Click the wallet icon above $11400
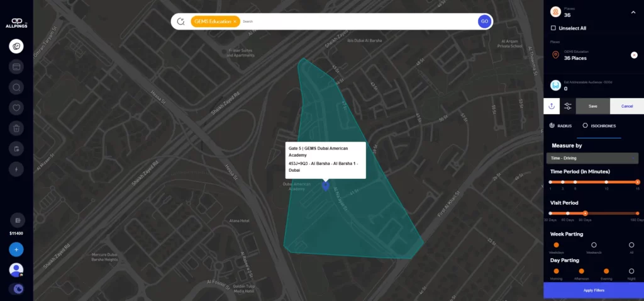644x301 pixels. pos(17,220)
